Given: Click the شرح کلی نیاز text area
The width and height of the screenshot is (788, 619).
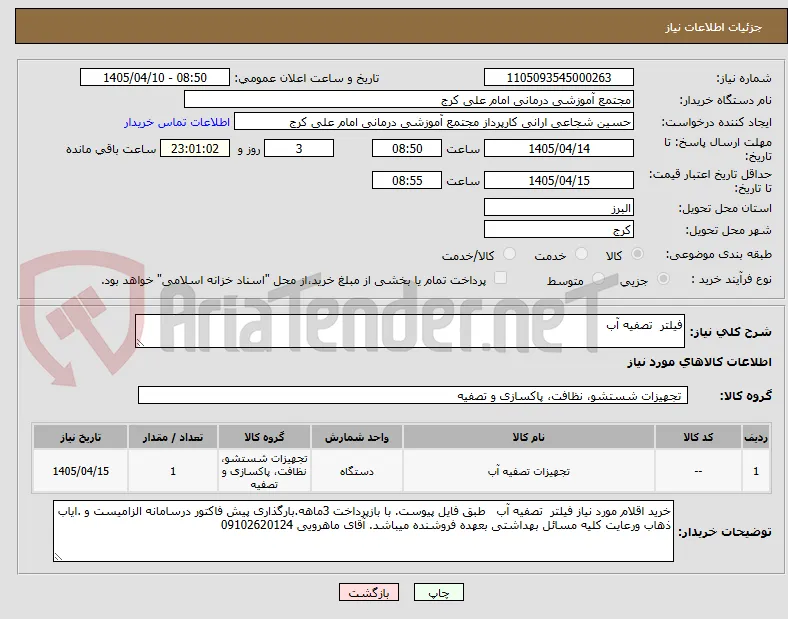Looking at the screenshot, I should 410,331.
